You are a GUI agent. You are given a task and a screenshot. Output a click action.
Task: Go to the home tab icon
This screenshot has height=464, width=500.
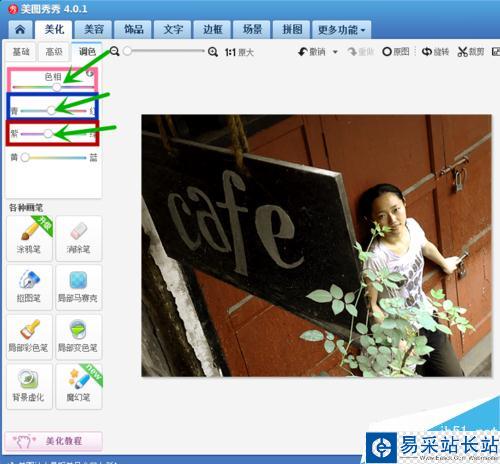tap(20, 30)
